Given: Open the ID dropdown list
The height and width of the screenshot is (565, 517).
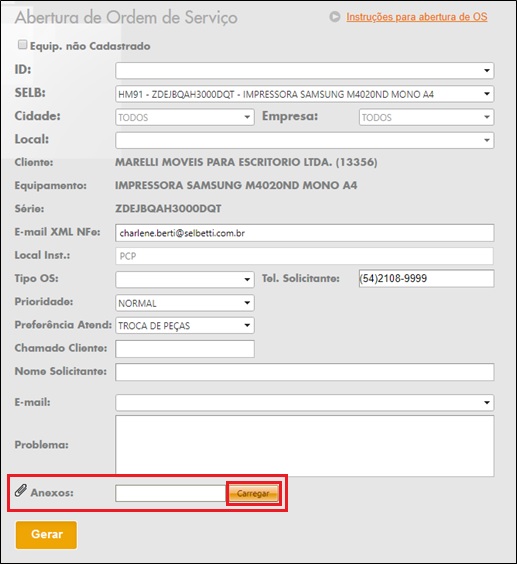Looking at the screenshot, I should 304,70.
